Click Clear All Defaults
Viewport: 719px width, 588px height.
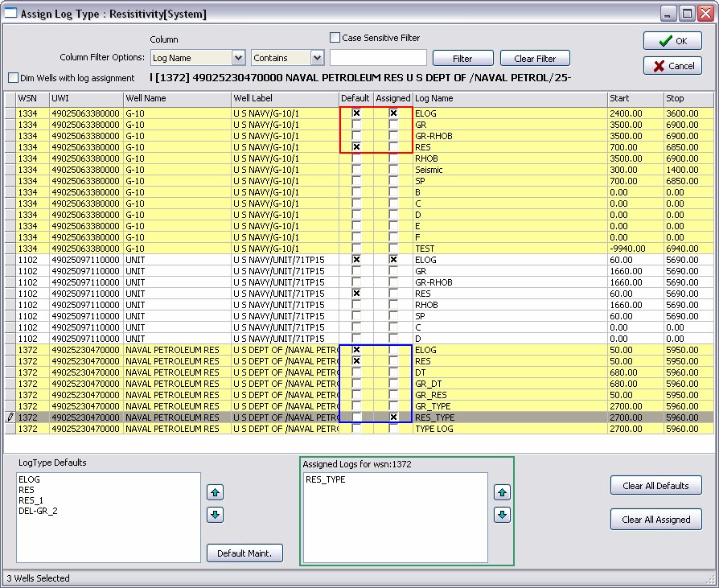pyautogui.click(x=655, y=485)
